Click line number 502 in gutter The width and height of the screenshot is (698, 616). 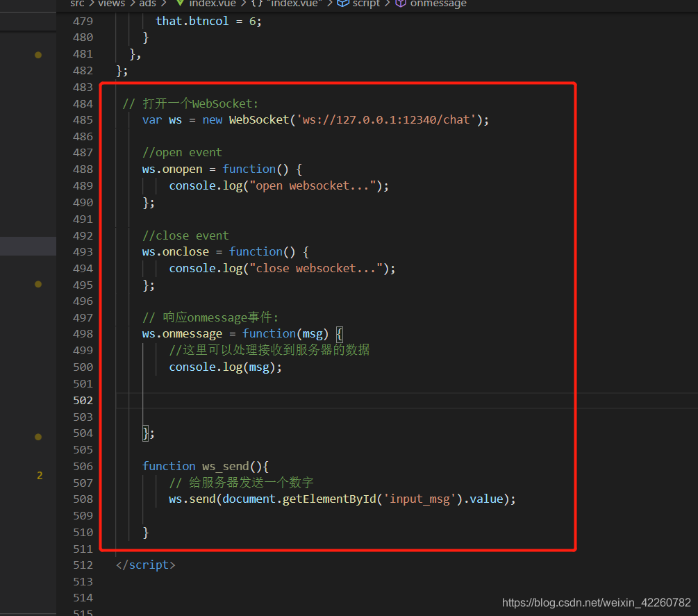coord(83,401)
